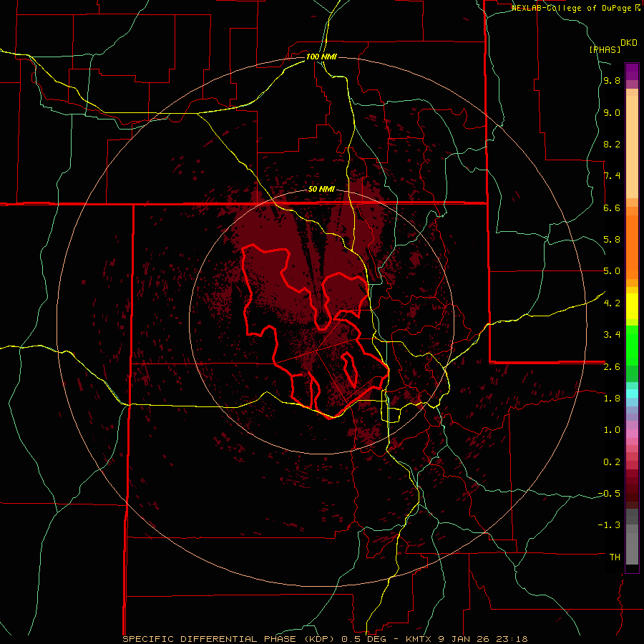Pick the purple band atop the color scale
644x644 pixels.
coord(632,72)
